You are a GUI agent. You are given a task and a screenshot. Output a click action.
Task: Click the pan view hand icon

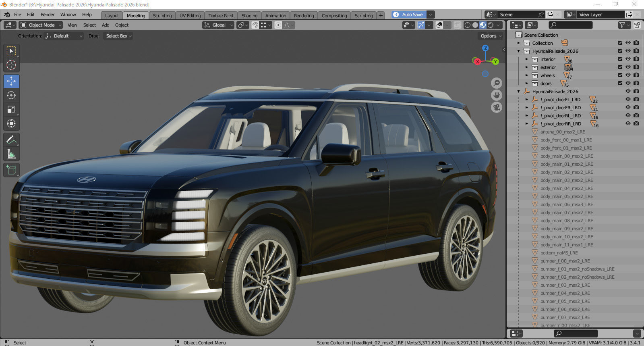tap(497, 95)
